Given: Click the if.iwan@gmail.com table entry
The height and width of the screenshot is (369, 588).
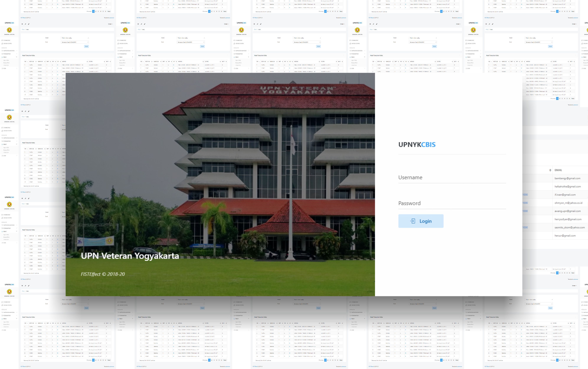Looking at the screenshot, I should coord(565,195).
